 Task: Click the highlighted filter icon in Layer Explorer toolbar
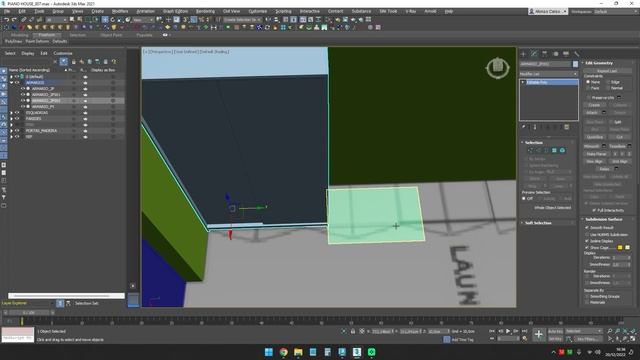64,62
